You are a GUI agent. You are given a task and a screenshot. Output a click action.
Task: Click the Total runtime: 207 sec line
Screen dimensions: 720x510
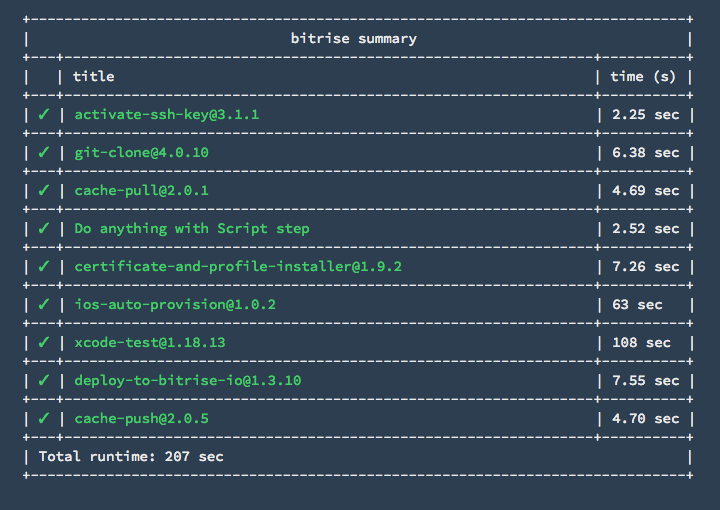(x=131, y=456)
